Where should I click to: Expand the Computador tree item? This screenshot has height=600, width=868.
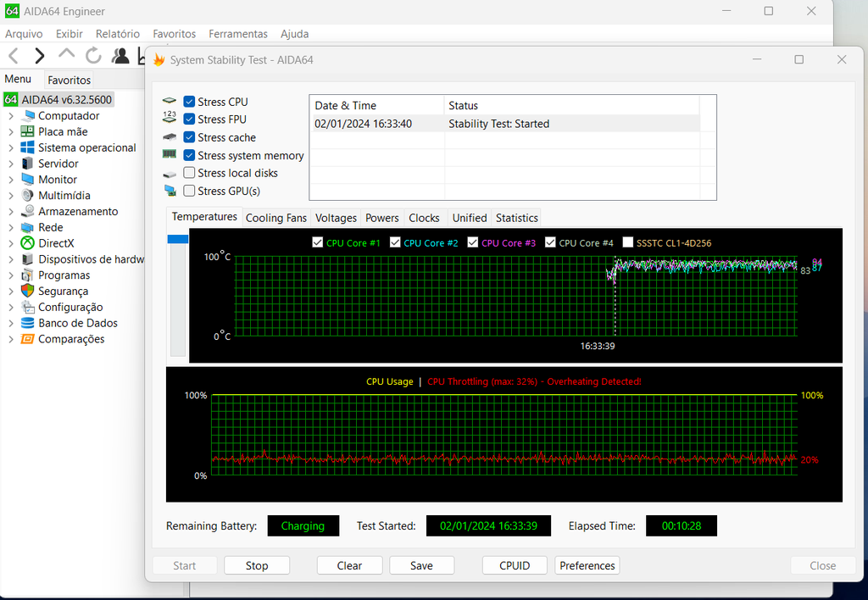coord(10,115)
